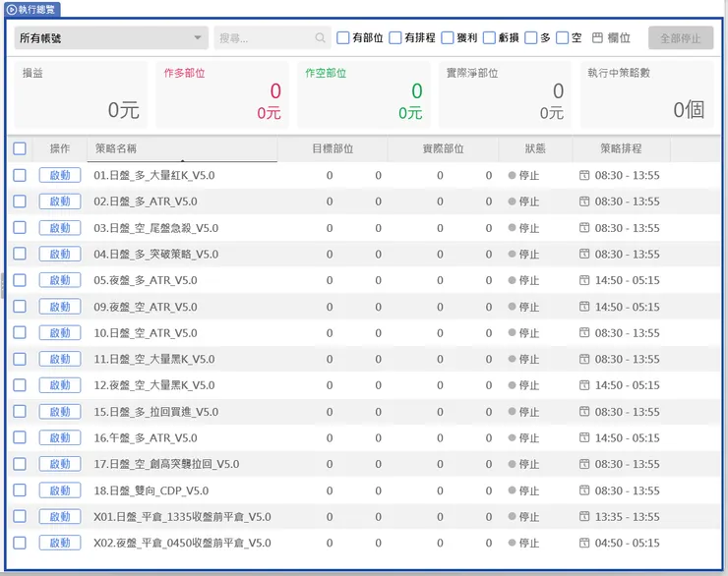The width and height of the screenshot is (728, 576).
Task: Open the 欄位 column layout icon
Action: point(597,37)
